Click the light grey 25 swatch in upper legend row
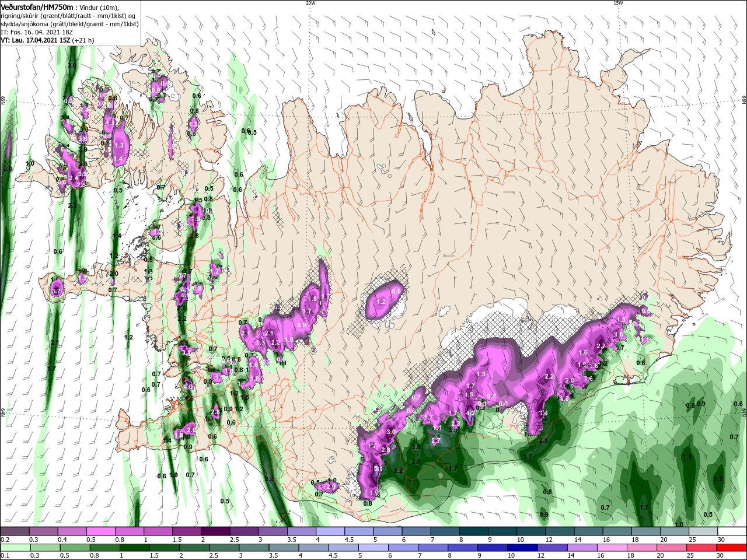 [x=703, y=531]
